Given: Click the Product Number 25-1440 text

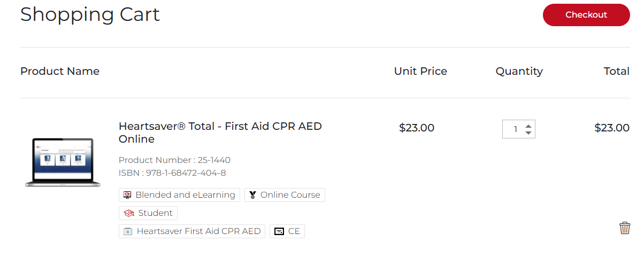Looking at the screenshot, I should tap(174, 160).
